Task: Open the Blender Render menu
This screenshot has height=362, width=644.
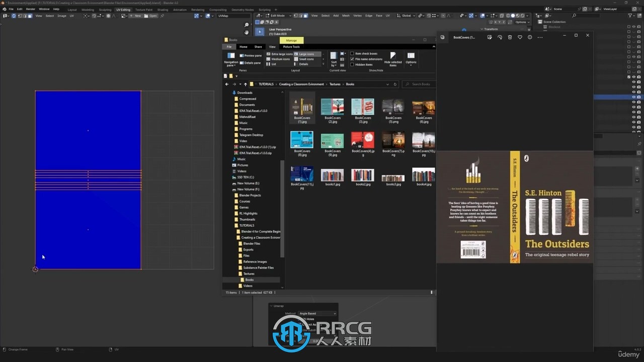Action: click(31, 9)
